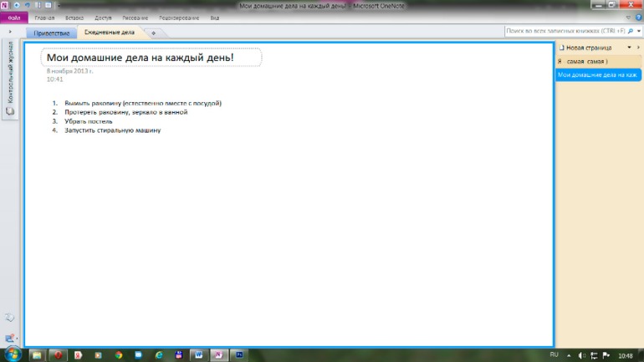Open the Контрольный журнал notebook
The image size is (644, 362).
tap(10, 81)
